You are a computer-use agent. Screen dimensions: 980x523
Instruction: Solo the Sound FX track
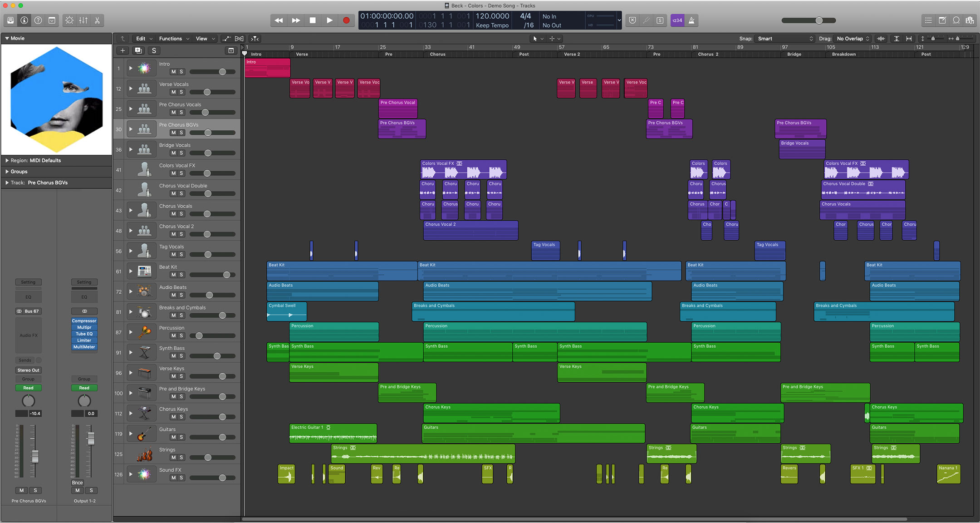(181, 478)
